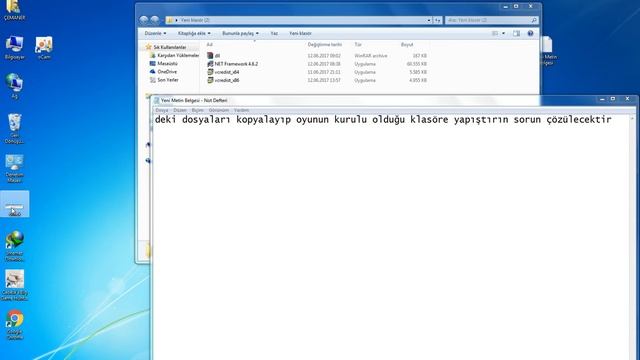The width and height of the screenshot is (640, 360).
Task: Toggle the preview pane icon in Explorer
Action: [516, 33]
